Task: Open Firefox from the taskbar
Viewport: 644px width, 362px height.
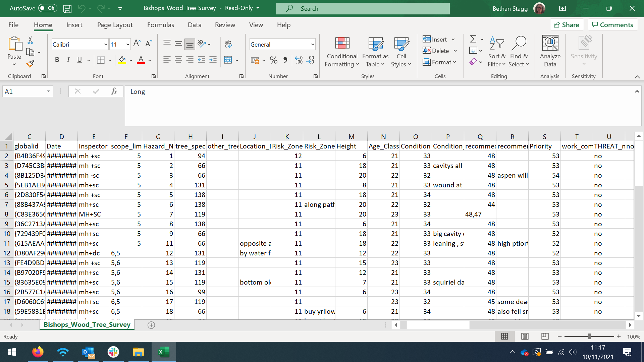Action: pyautogui.click(x=38, y=352)
